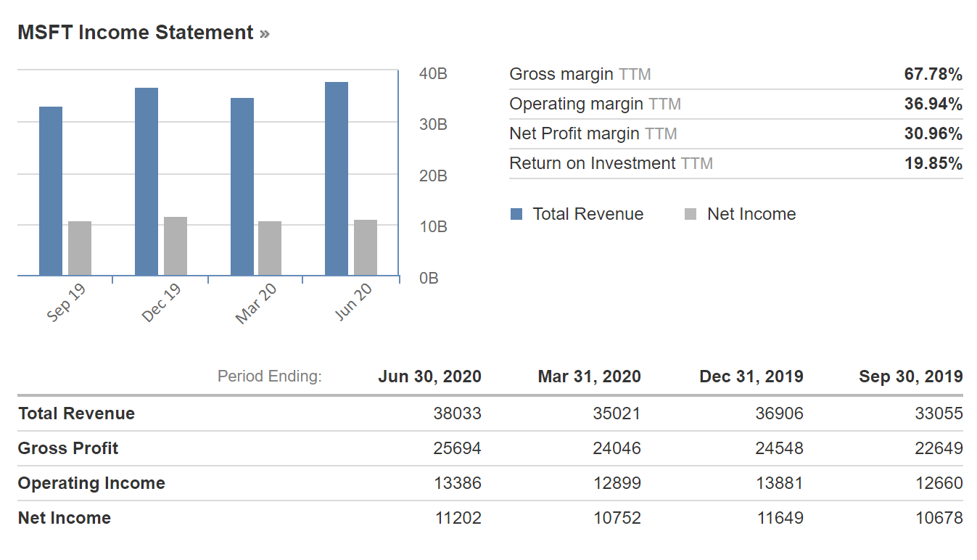Click the 30B y-axis label

[x=433, y=125]
